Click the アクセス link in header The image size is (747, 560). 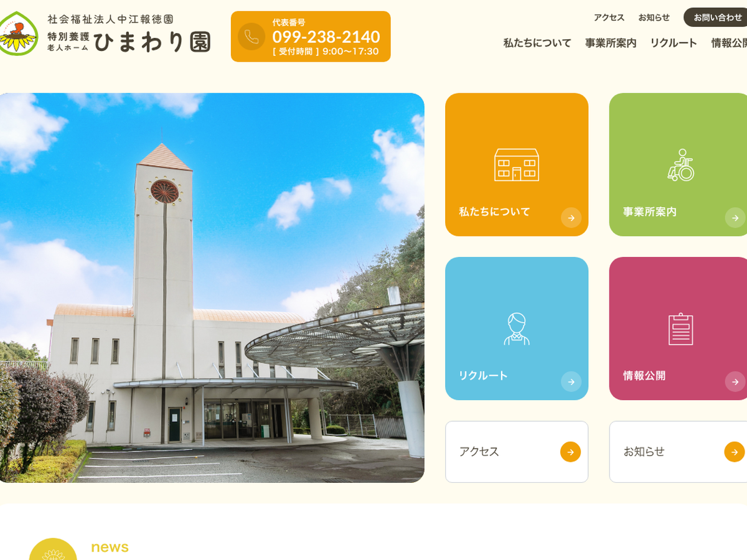pos(609,17)
